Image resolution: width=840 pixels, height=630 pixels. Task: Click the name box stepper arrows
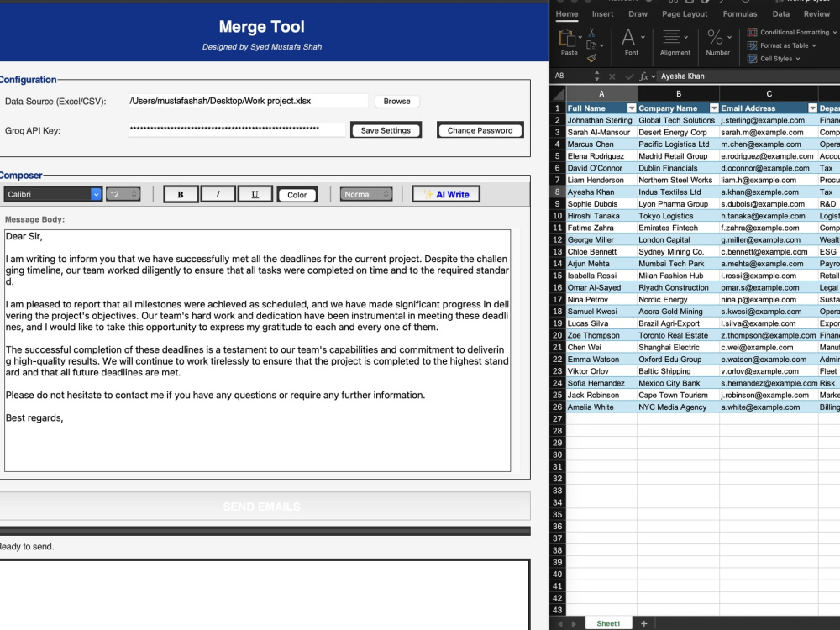(596, 76)
